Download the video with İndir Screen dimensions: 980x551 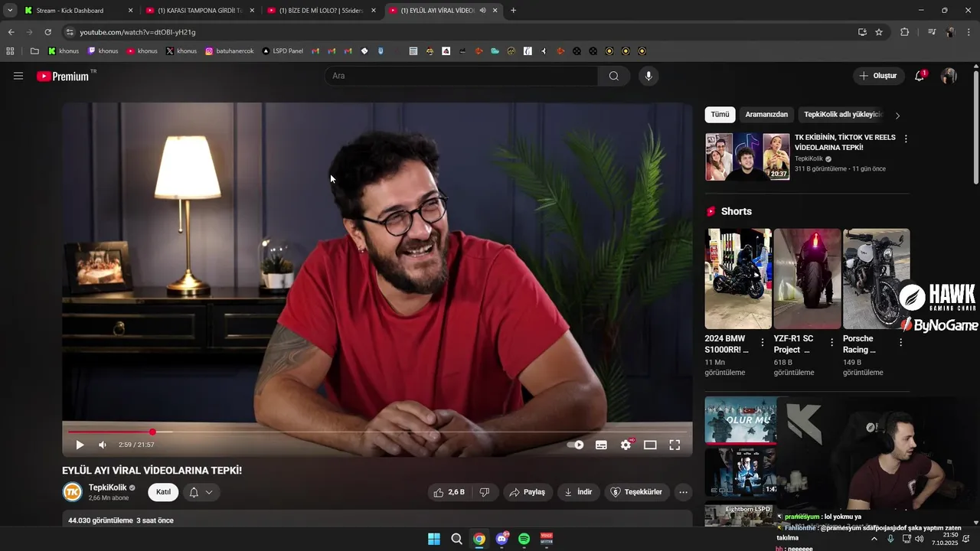[x=579, y=492]
